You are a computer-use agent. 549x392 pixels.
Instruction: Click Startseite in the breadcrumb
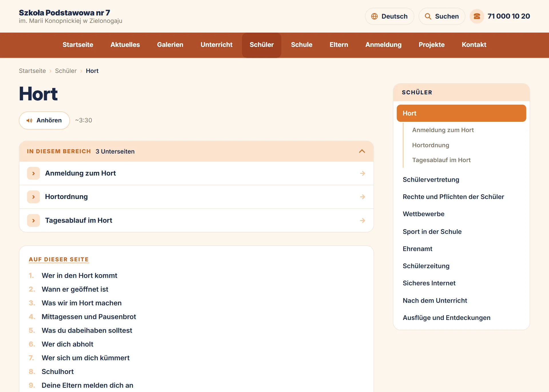[x=32, y=71]
